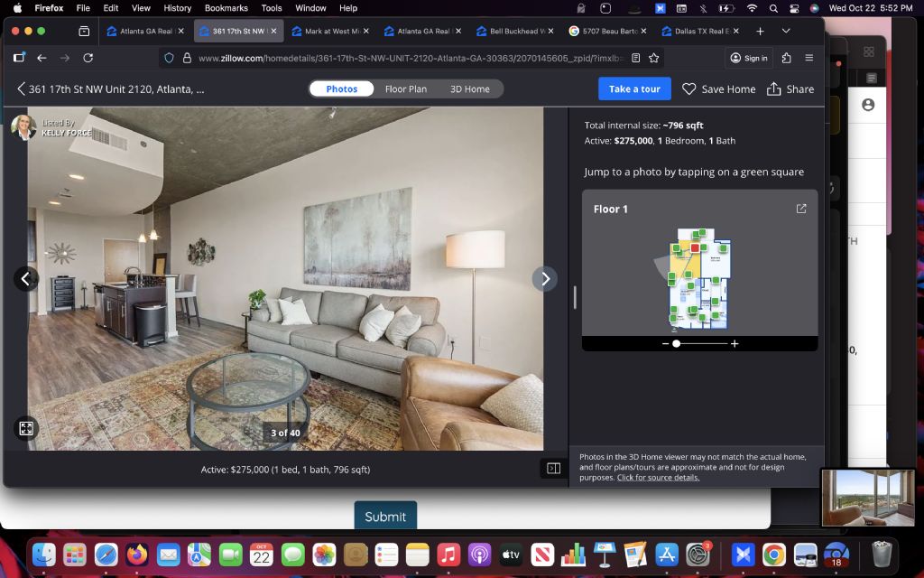Viewport: 924px width, 578px height.
Task: Click the floor plan zoom slider handle
Action: [x=676, y=344]
